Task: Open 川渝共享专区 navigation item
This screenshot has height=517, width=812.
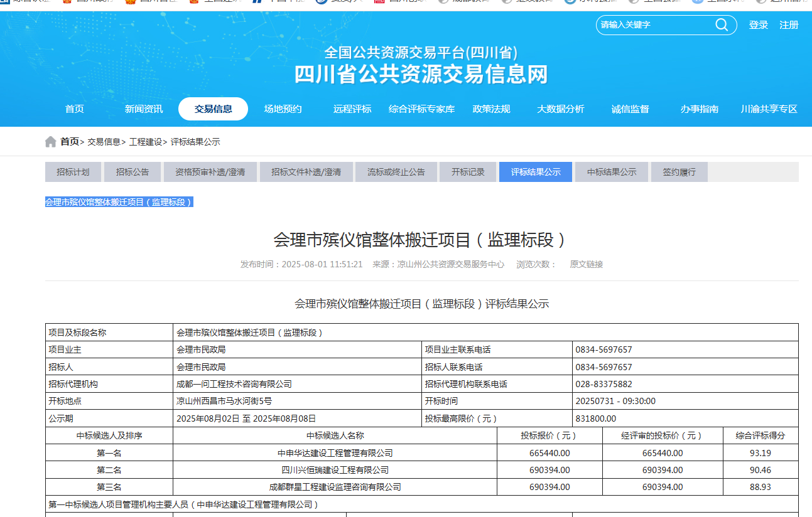Action: pyautogui.click(x=769, y=109)
